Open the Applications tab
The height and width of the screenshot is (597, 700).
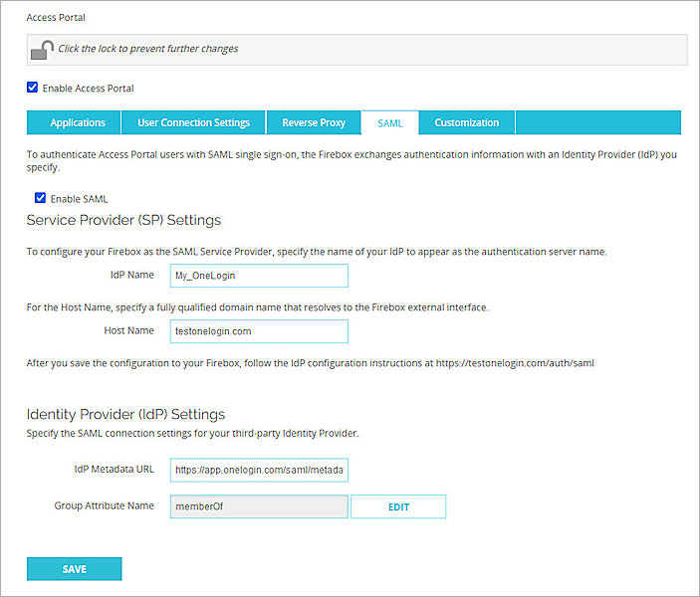click(x=74, y=122)
